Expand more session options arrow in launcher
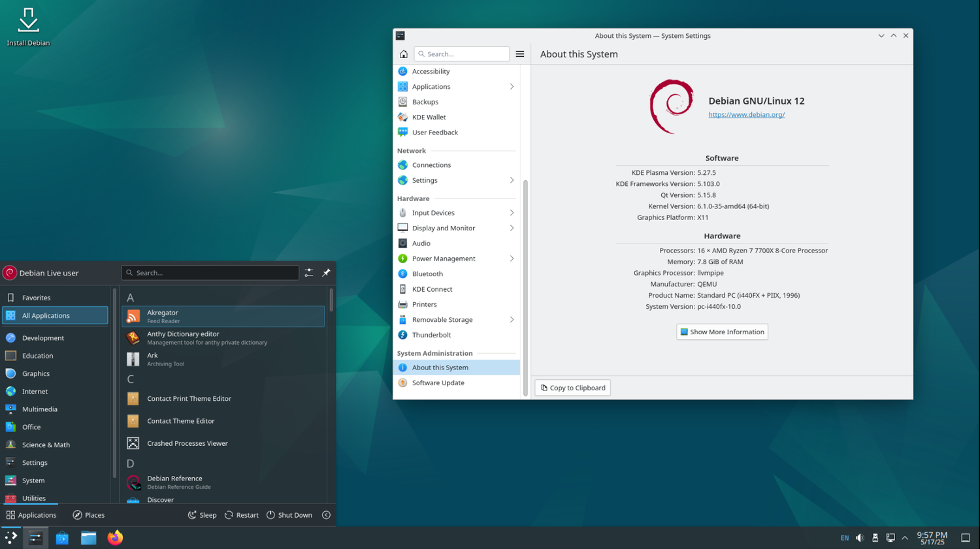This screenshot has width=980, height=549. [326, 515]
